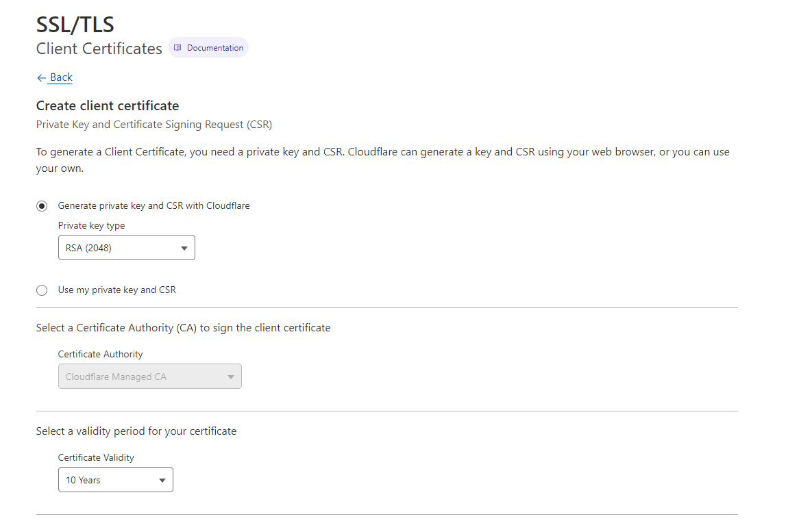Screen dimensions: 812x521
Task: Click the 'Create client certificate' heading
Action: pos(108,105)
